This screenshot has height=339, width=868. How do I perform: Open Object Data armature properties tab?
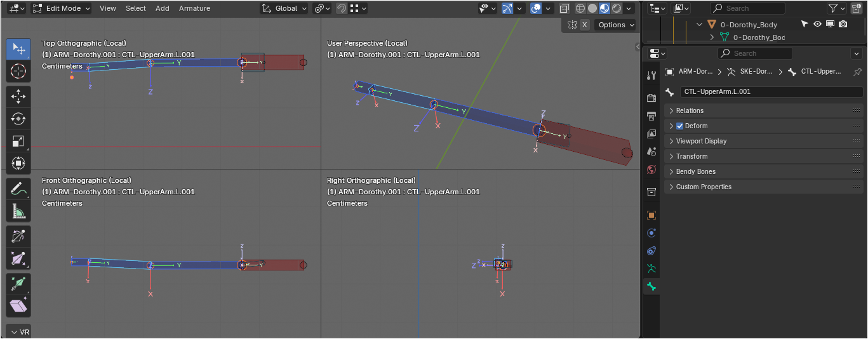tap(651, 269)
